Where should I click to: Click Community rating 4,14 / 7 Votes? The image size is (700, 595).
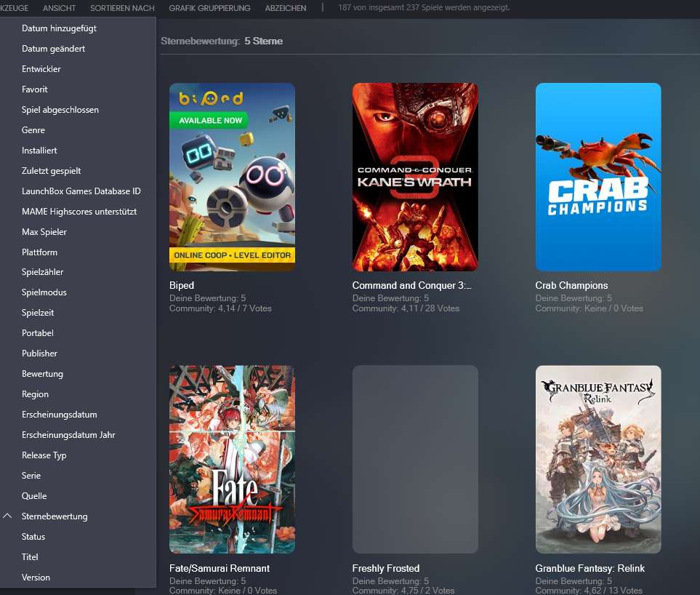[x=220, y=308]
